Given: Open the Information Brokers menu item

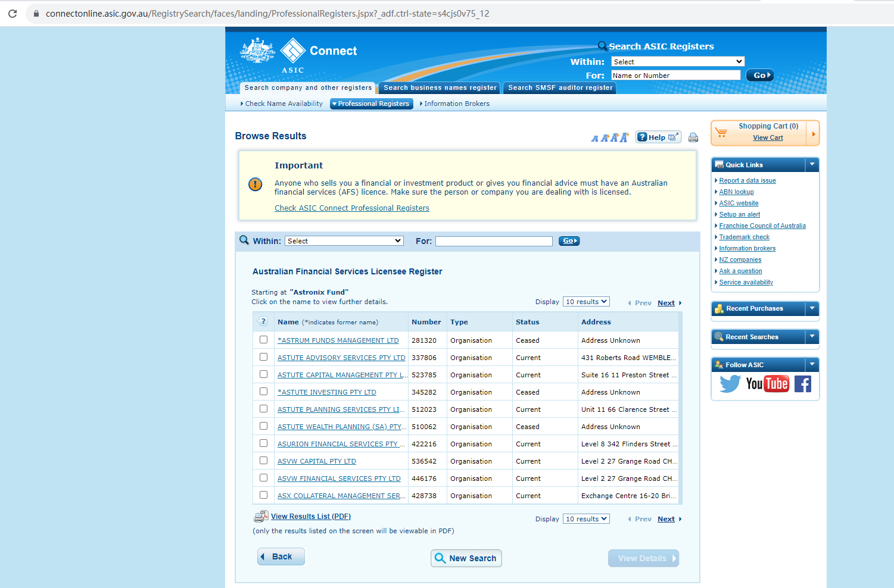Looking at the screenshot, I should click(456, 104).
